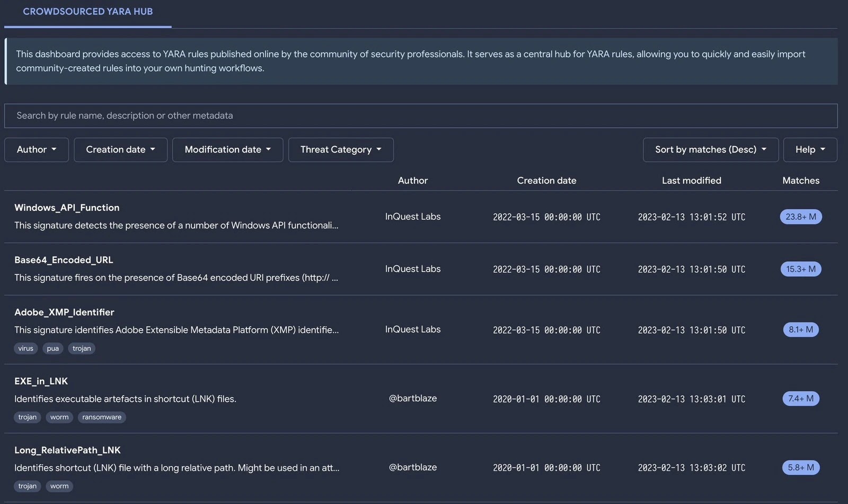Focus the rule name search field
Viewport: 848px width, 504px height.
[x=421, y=116]
